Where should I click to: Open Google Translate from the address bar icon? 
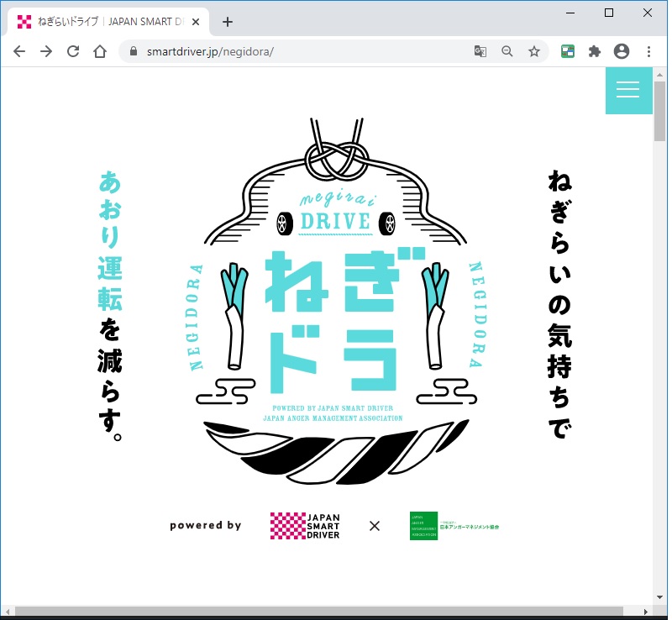point(480,51)
